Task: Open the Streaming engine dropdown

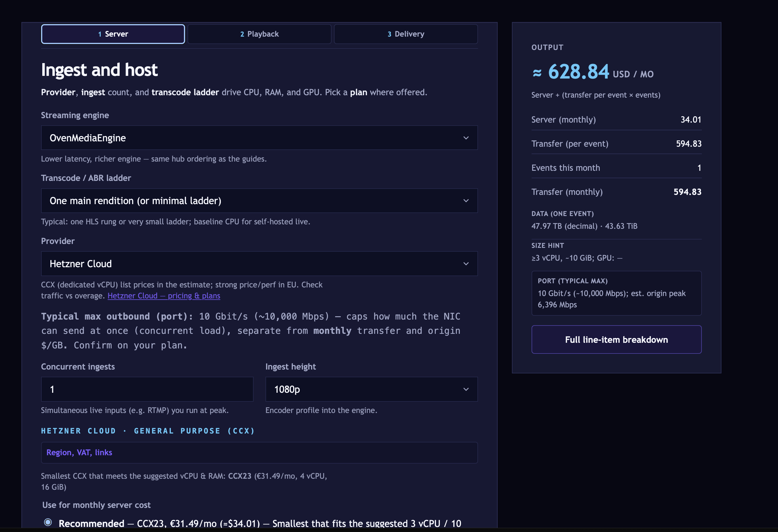Action: pyautogui.click(x=259, y=137)
